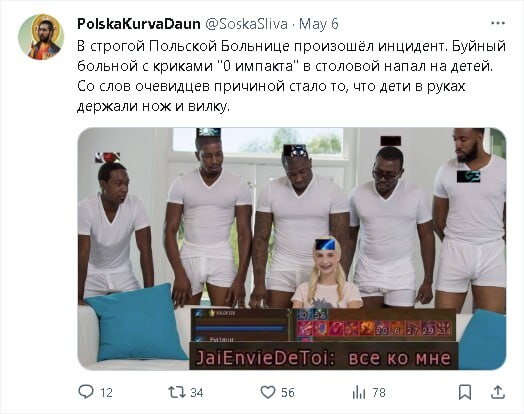Click the game ability icons row

pos(374,328)
